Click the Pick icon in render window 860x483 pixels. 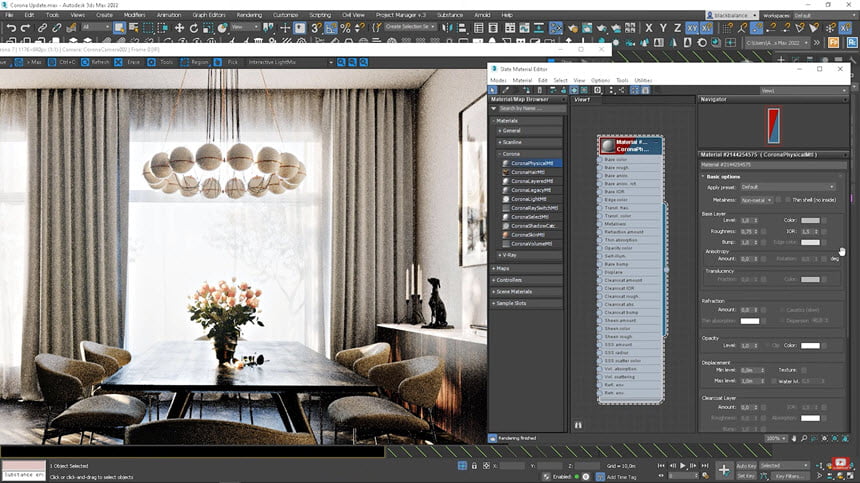(x=218, y=62)
